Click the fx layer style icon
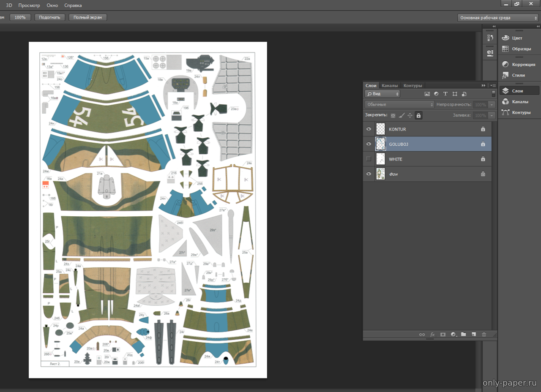Viewport: 541px width, 392px height. (432, 334)
